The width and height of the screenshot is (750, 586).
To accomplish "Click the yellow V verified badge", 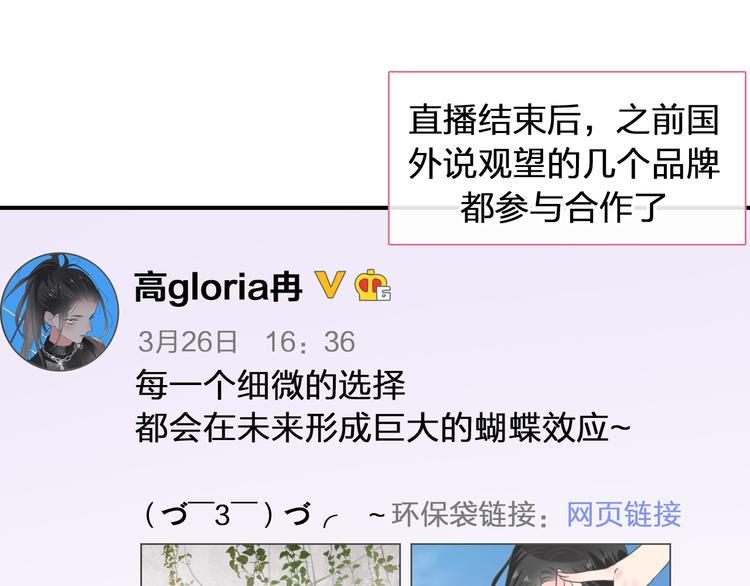I will [330, 285].
